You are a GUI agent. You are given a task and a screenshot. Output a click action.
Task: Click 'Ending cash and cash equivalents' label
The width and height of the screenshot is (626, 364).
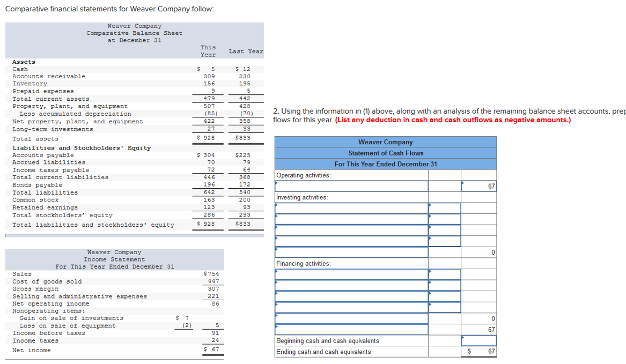(x=323, y=352)
